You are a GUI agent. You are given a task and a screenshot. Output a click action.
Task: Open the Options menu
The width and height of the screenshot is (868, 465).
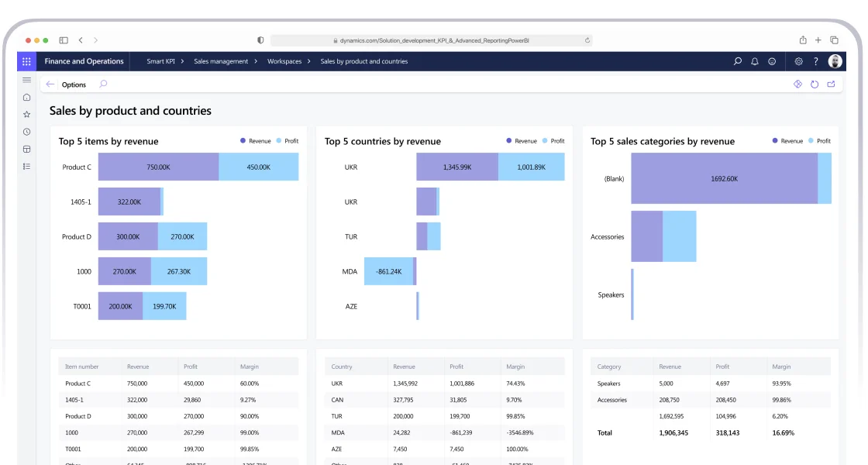(74, 84)
